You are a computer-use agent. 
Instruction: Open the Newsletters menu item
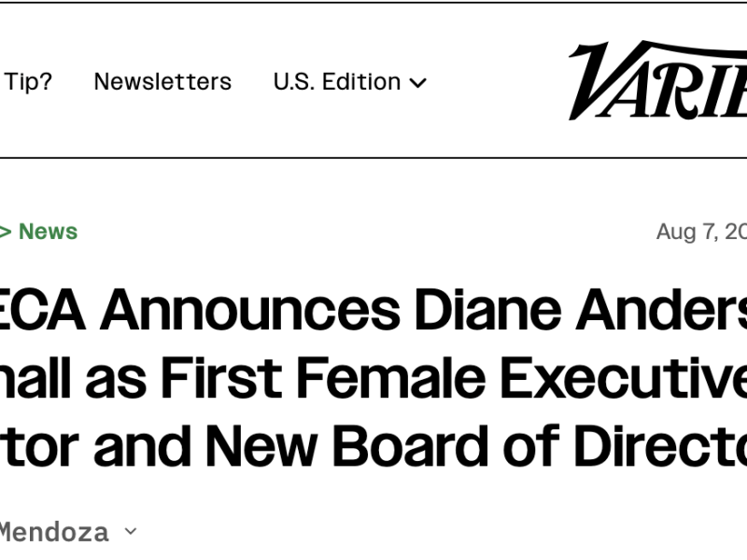pos(162,81)
